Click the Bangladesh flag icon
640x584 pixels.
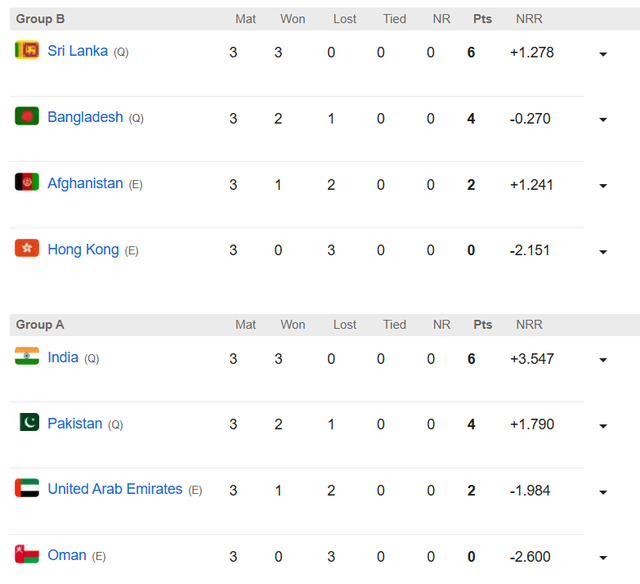point(27,116)
